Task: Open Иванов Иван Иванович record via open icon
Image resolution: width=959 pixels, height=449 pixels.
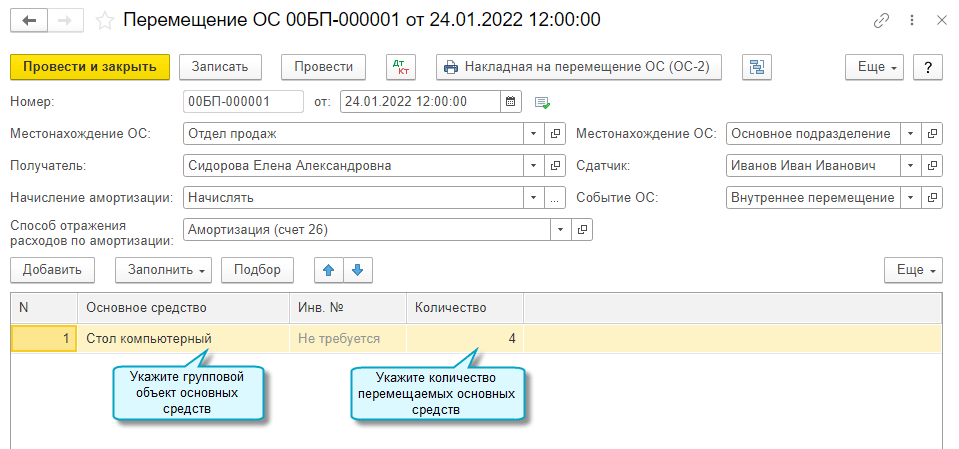Action: point(932,166)
